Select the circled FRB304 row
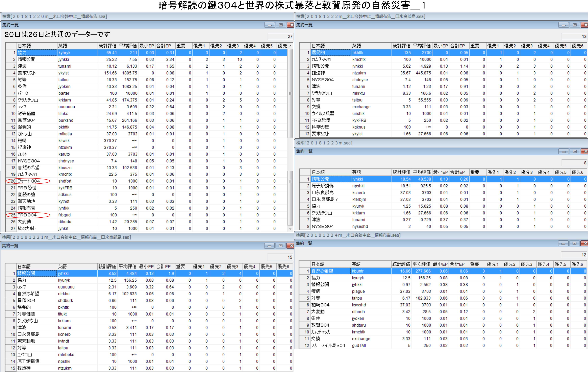 [x=27, y=215]
